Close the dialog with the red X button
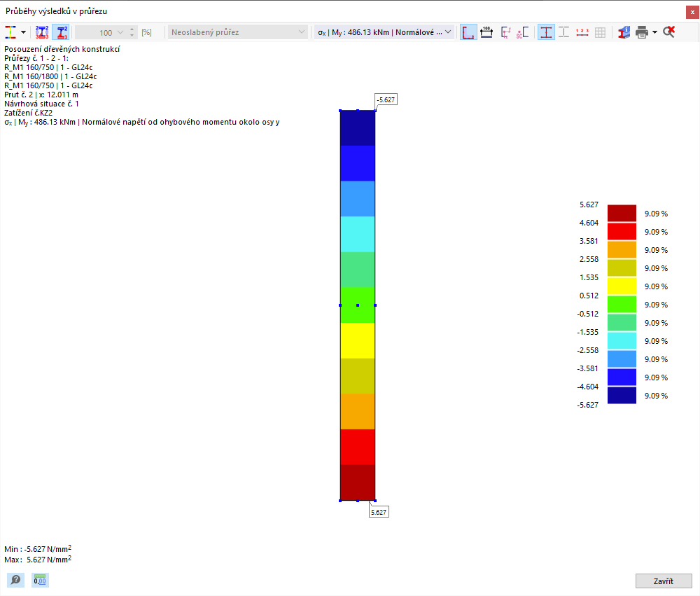Viewport: 700px width, 596px height. (x=692, y=12)
